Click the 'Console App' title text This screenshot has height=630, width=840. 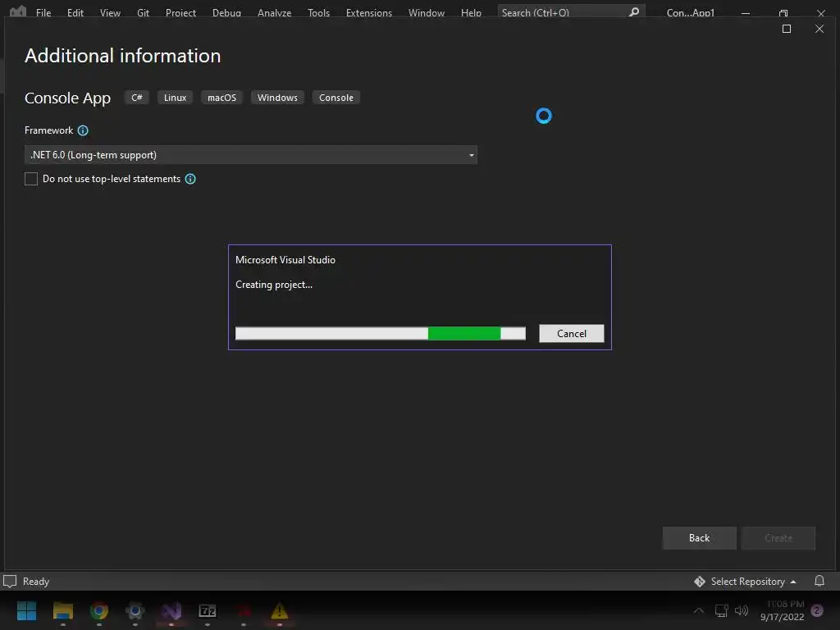pyautogui.click(x=67, y=98)
